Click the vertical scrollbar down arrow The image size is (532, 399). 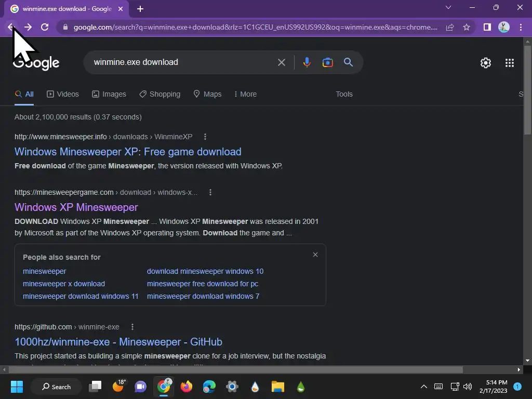click(x=527, y=361)
